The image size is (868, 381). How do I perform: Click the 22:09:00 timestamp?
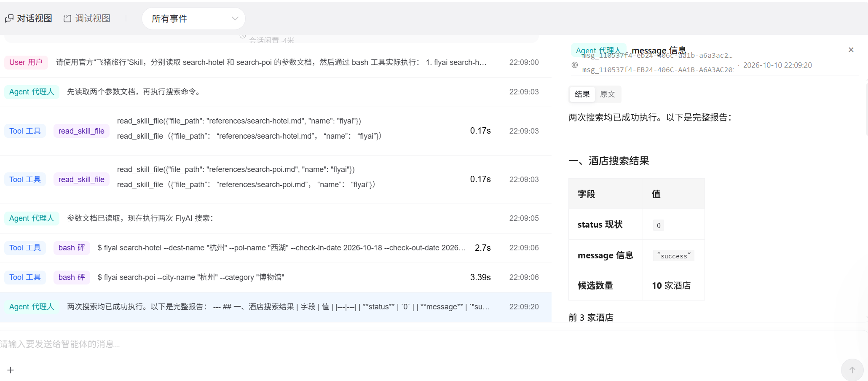(x=524, y=62)
